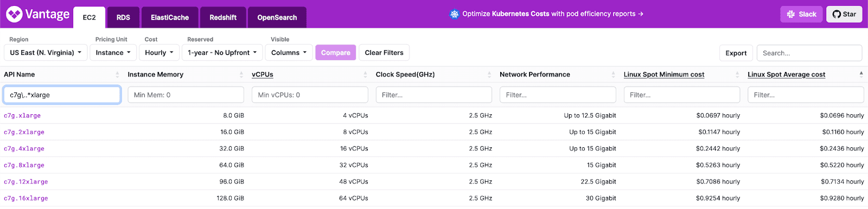This screenshot has height=209, width=868.
Task: Click the Vantage logo icon
Action: (14, 14)
